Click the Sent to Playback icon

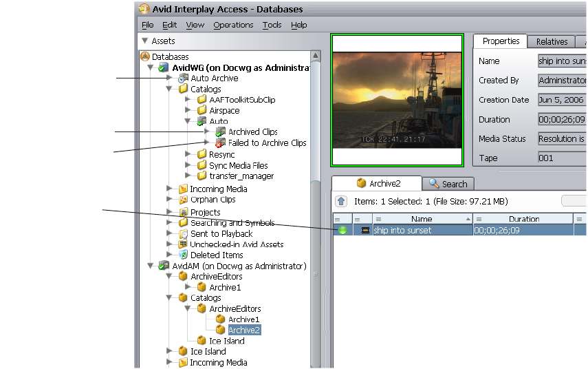(x=183, y=233)
